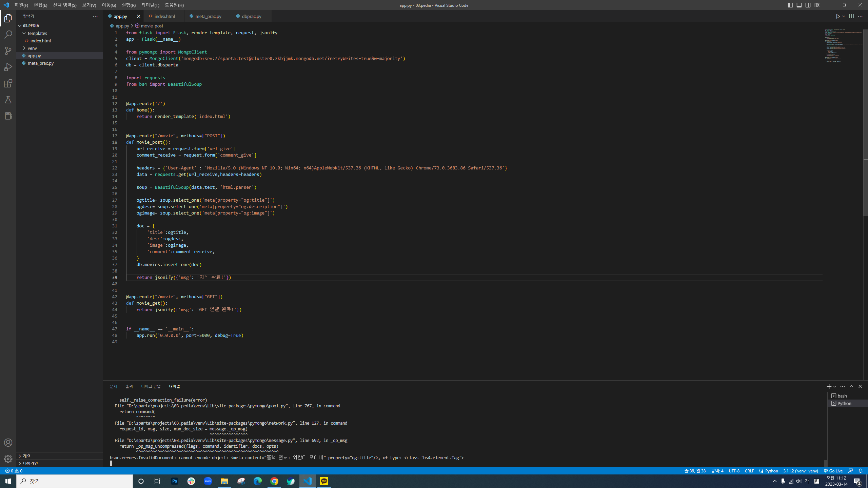Open the Extensions view
The height and width of the screenshot is (488, 868).
coord(8,83)
